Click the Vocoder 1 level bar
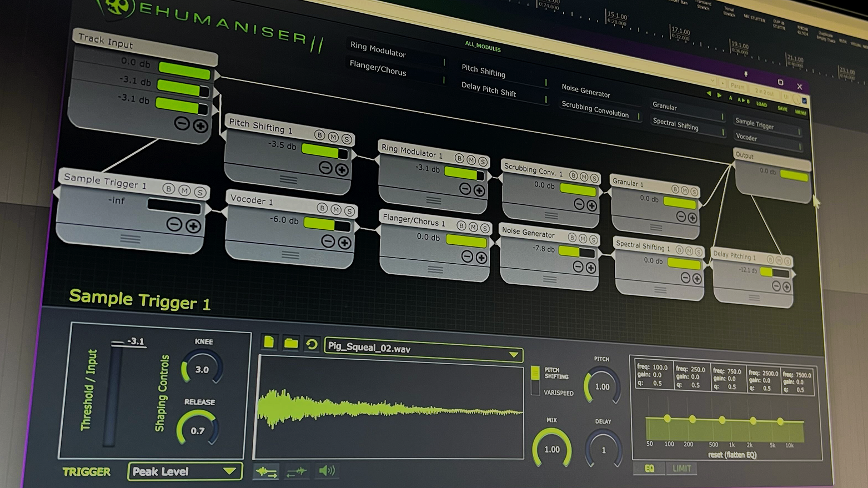This screenshot has height=488, width=868. 327,225
